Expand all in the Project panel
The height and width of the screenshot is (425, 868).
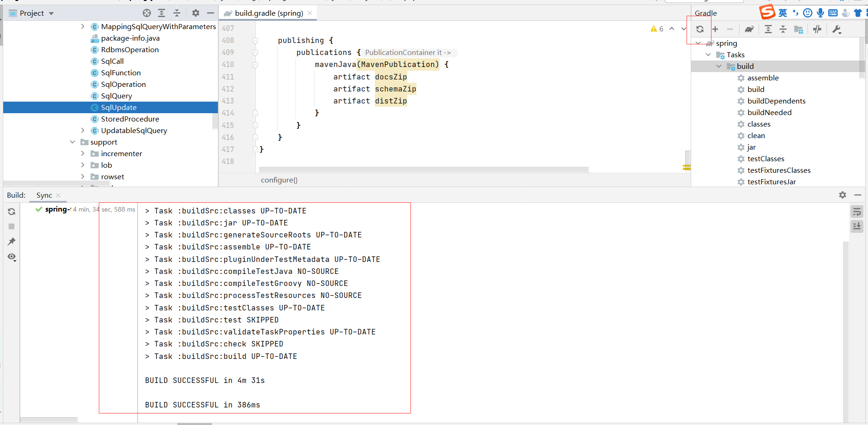click(162, 13)
